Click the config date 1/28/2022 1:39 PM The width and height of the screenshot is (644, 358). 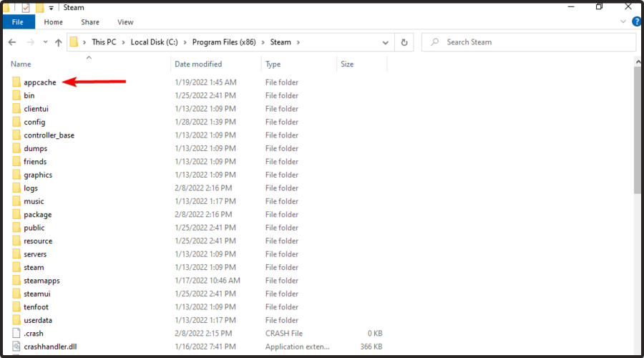pyautogui.click(x=205, y=122)
